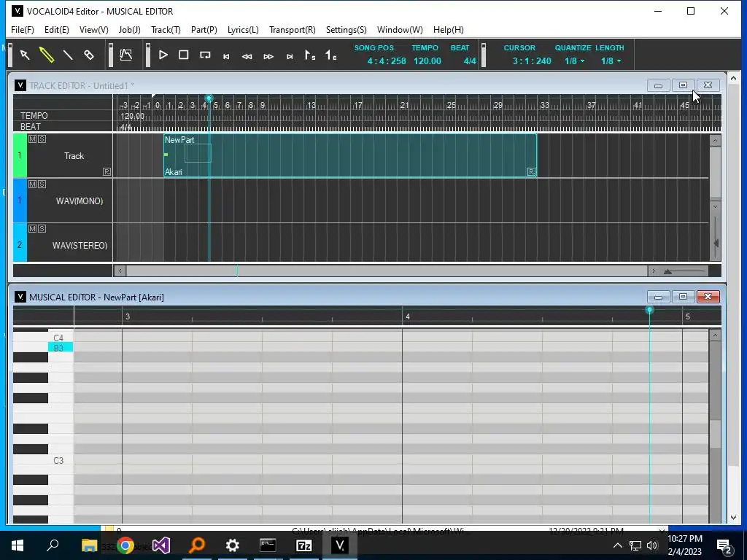Solo the vocal Track with S button
Image resolution: width=747 pixels, height=560 pixels.
point(42,139)
